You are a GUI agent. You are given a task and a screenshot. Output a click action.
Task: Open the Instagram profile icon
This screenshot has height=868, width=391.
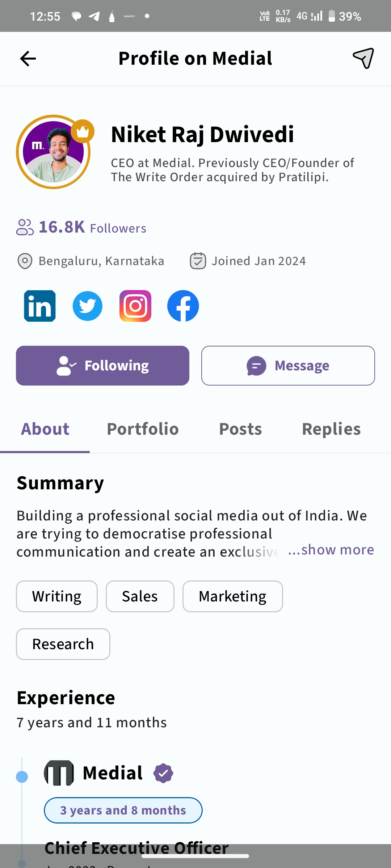point(135,306)
